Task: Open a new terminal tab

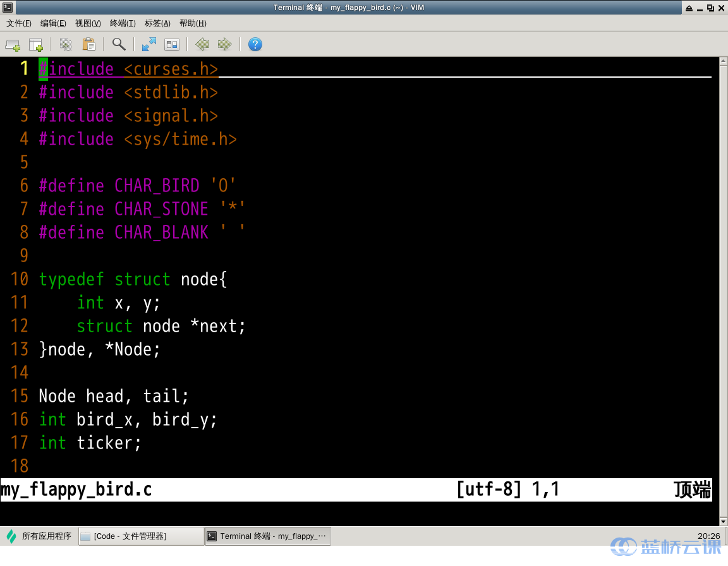Action: (x=13, y=44)
